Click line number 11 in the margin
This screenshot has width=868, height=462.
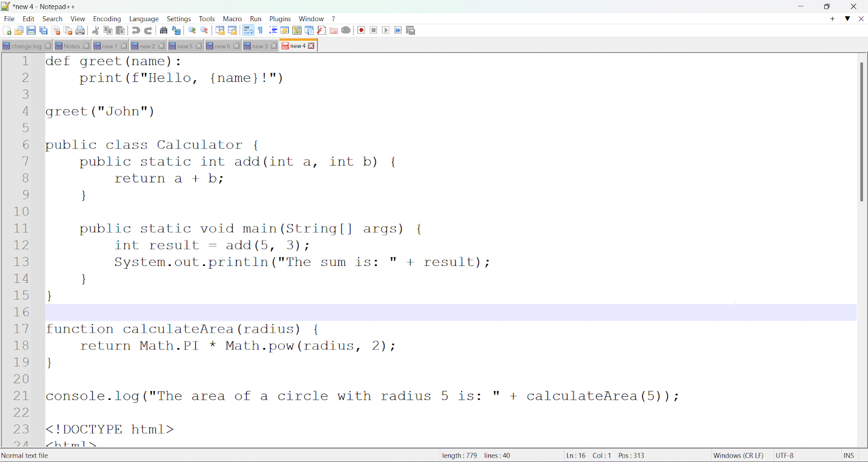click(21, 229)
